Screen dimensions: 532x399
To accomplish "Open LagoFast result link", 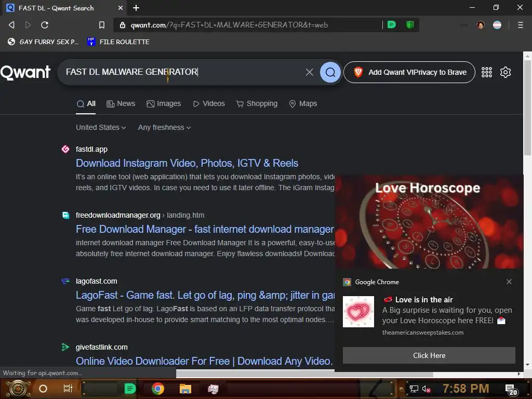I will 205,295.
